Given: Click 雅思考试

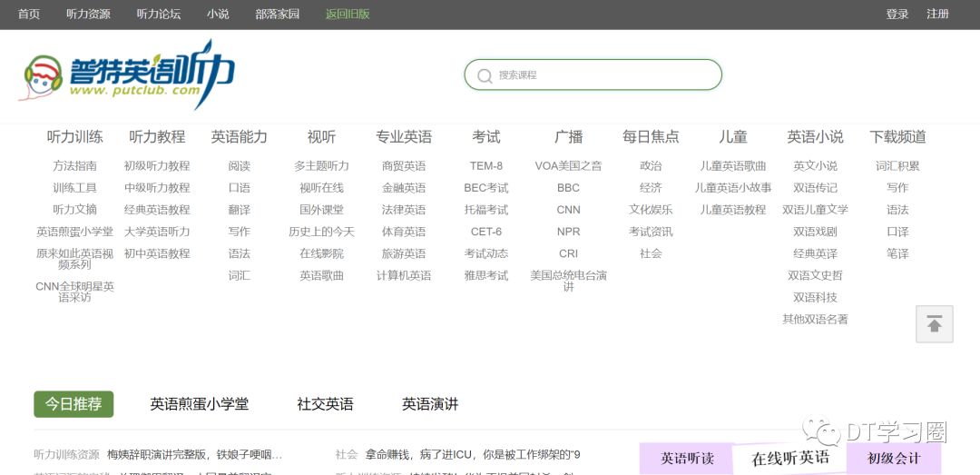Looking at the screenshot, I should (486, 275).
